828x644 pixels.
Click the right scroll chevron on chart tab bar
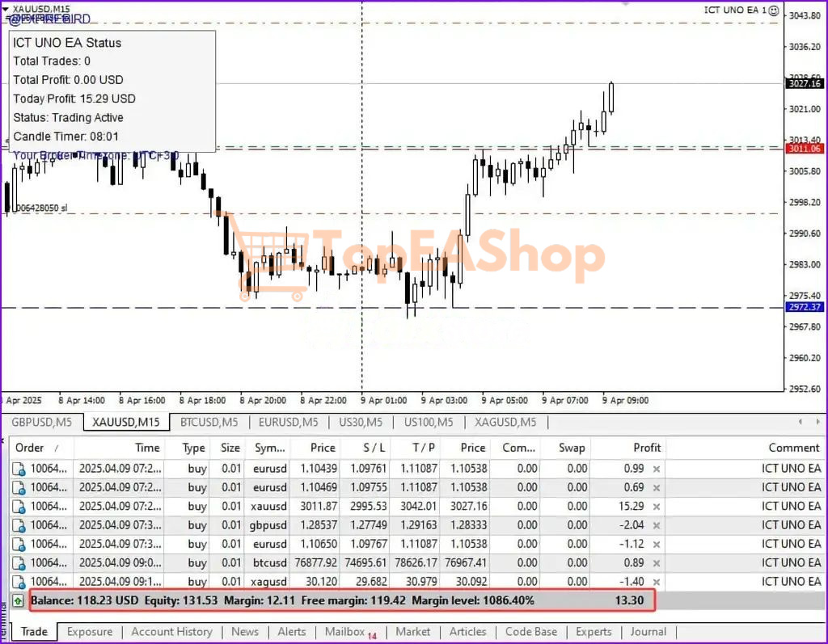pyautogui.click(x=820, y=421)
